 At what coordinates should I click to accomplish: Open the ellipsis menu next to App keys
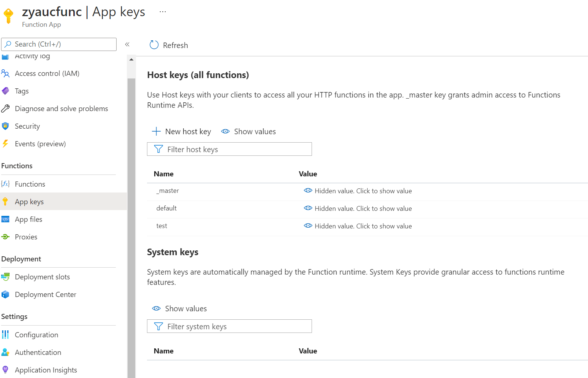[x=162, y=11]
